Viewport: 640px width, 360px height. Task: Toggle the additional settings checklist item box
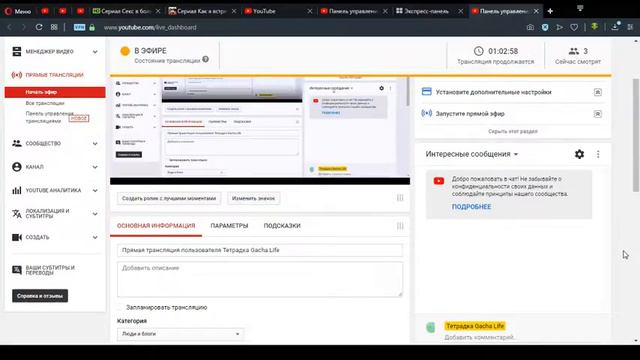pyautogui.click(x=598, y=92)
